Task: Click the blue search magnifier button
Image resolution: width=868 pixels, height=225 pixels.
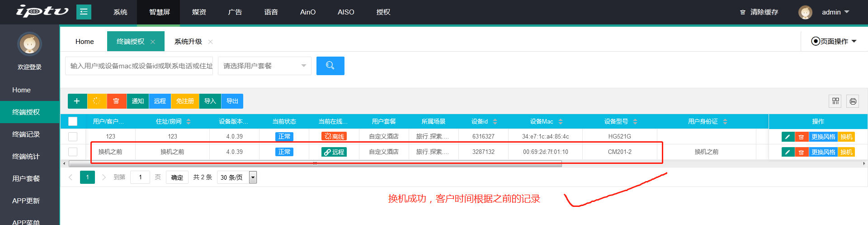Action: pyautogui.click(x=330, y=66)
